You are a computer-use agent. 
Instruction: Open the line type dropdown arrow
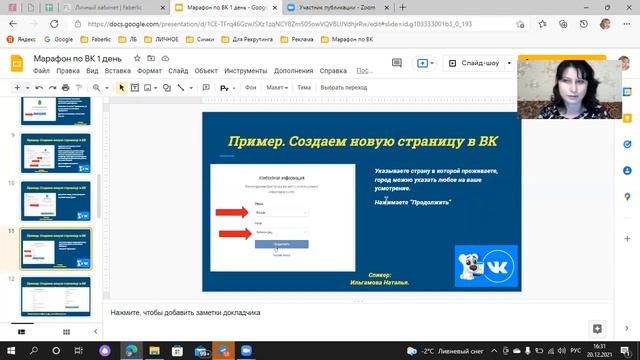(x=191, y=88)
